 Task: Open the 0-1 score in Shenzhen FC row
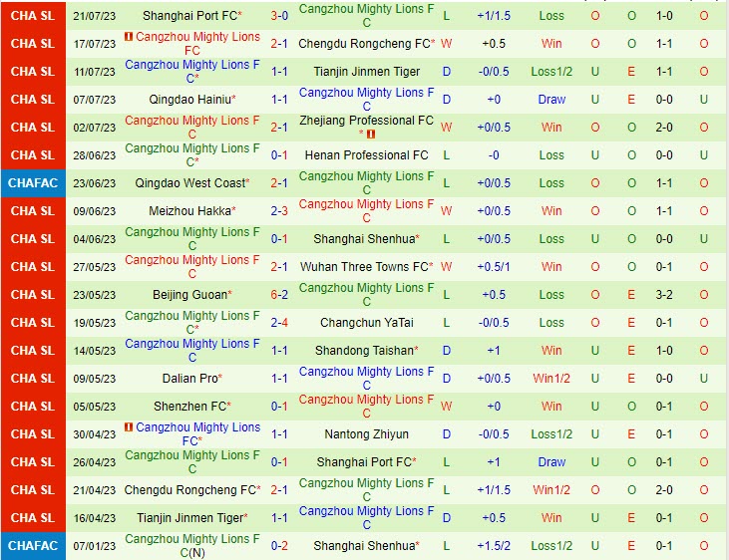click(x=279, y=407)
